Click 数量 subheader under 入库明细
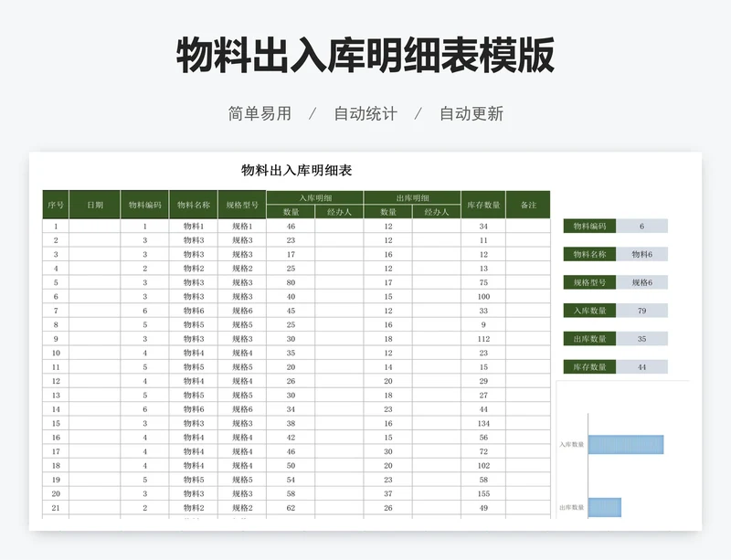 click(291, 212)
